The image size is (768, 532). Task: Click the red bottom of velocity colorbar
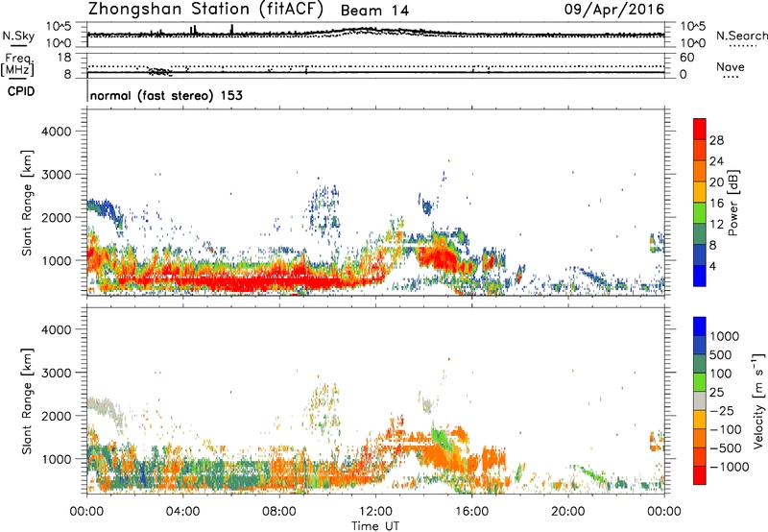click(700, 475)
